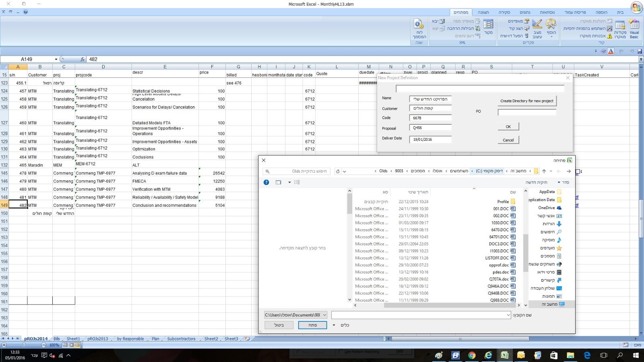Click the Deliver Date field in project dialog
Screen dimensions: 644x362
[430, 140]
